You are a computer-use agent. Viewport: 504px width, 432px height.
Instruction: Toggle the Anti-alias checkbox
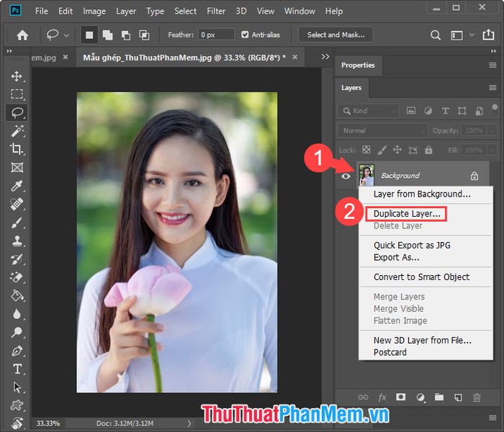pos(245,35)
